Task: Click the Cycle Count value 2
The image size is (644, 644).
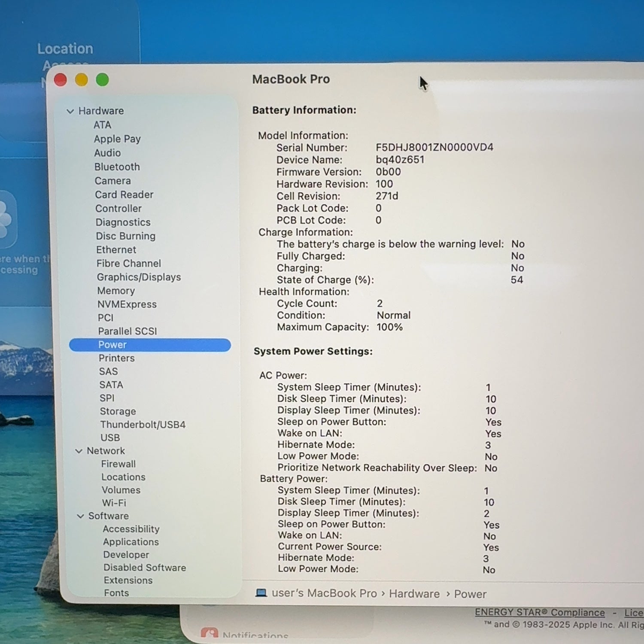Action: [x=380, y=304]
